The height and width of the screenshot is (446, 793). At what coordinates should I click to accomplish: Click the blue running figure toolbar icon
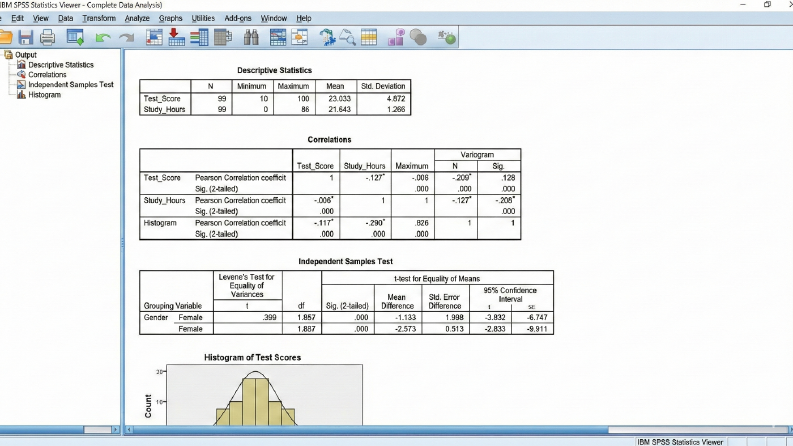click(327, 37)
